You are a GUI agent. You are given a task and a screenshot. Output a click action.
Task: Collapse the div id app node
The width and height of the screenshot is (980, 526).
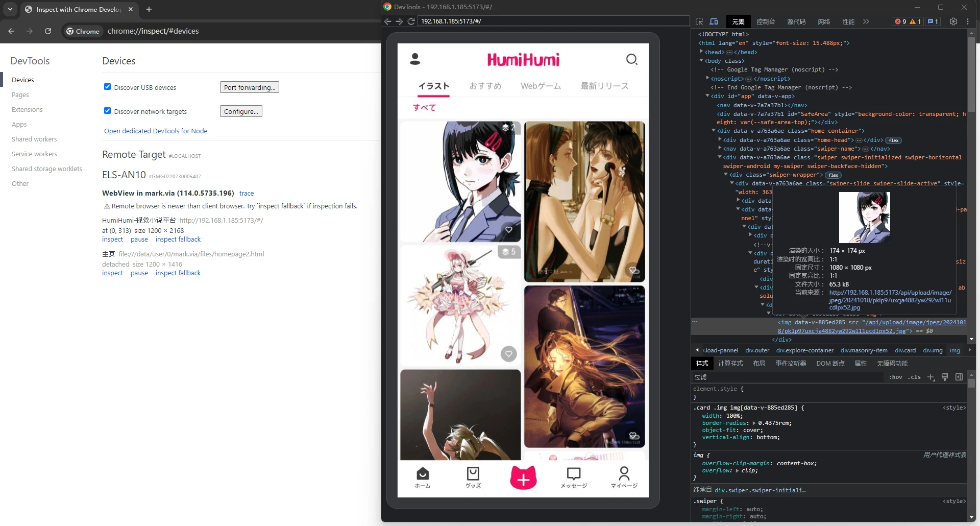coord(707,96)
